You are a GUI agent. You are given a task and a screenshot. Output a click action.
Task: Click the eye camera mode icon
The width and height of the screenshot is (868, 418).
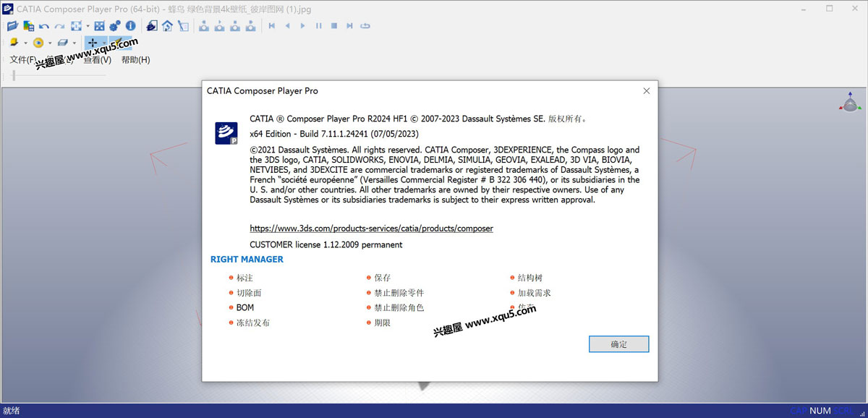38,43
